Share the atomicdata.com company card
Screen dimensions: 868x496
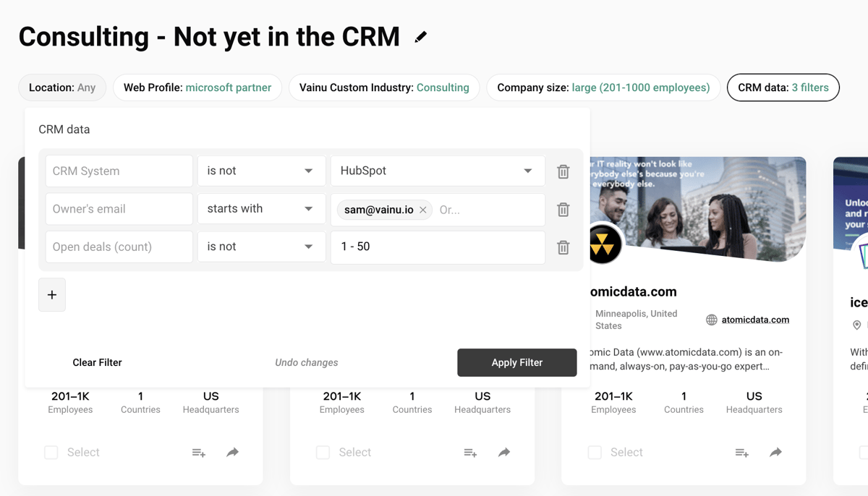tap(775, 453)
